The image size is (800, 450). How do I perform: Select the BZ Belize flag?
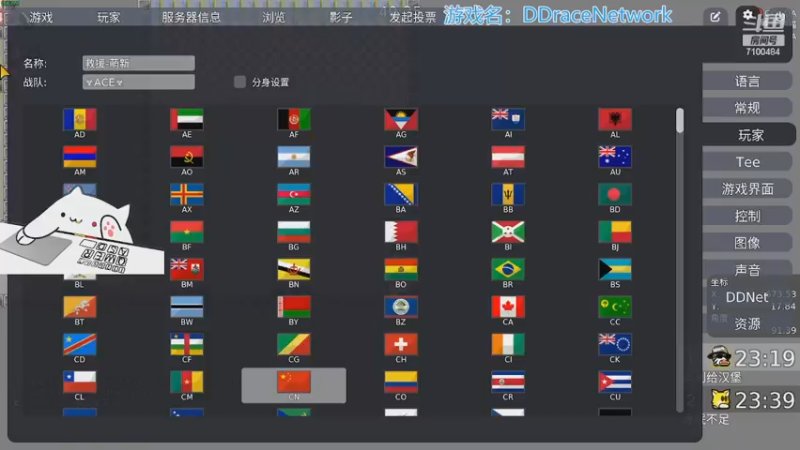401,307
